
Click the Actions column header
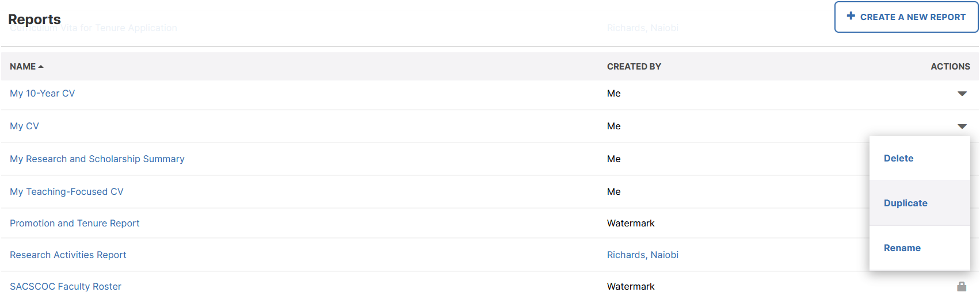pos(950,67)
